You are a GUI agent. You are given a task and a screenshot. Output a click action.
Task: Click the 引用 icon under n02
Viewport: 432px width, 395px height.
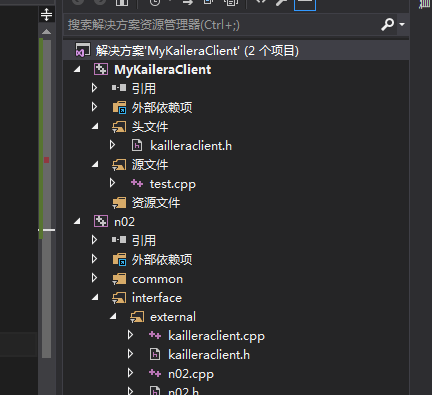[119, 240]
